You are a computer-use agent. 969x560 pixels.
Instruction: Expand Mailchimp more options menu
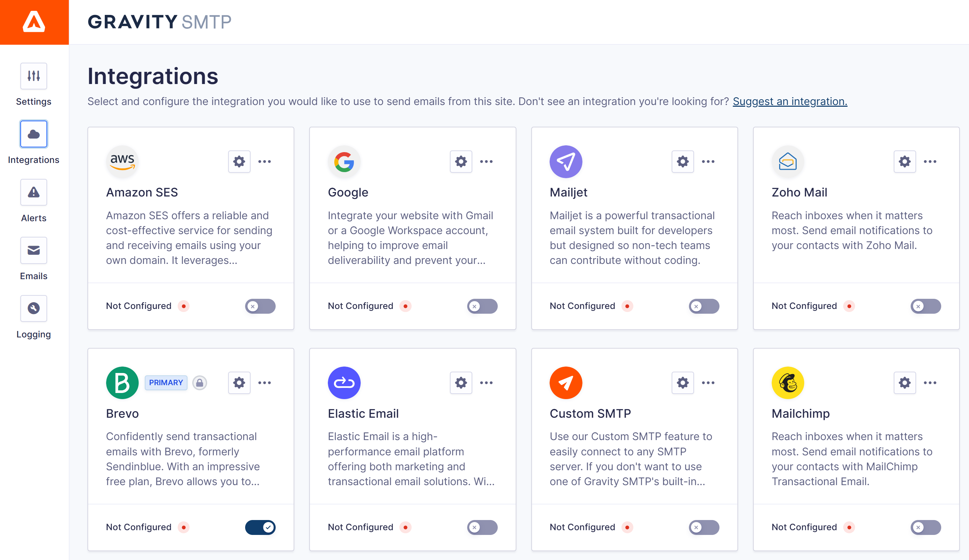tap(930, 382)
